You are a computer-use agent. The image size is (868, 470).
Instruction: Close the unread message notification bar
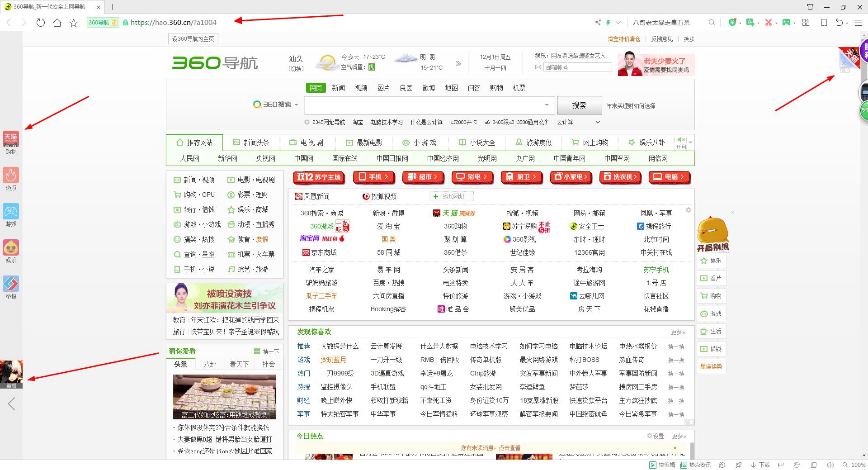point(675,448)
